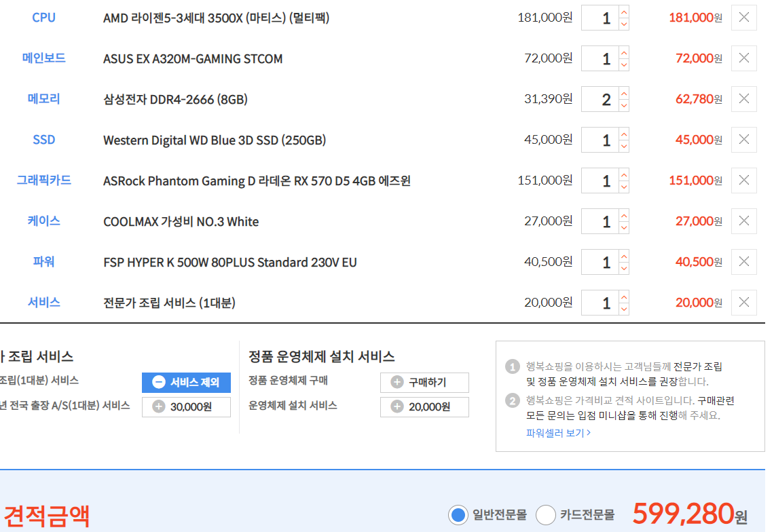The height and width of the screenshot is (532, 774).
Task: Remove the 케이스 item with its X icon
Action: click(744, 221)
